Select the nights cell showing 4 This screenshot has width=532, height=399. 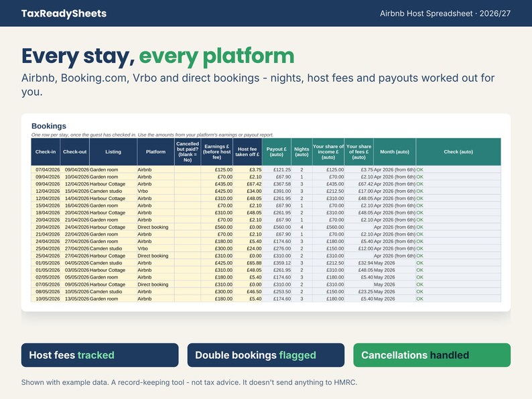(302, 227)
